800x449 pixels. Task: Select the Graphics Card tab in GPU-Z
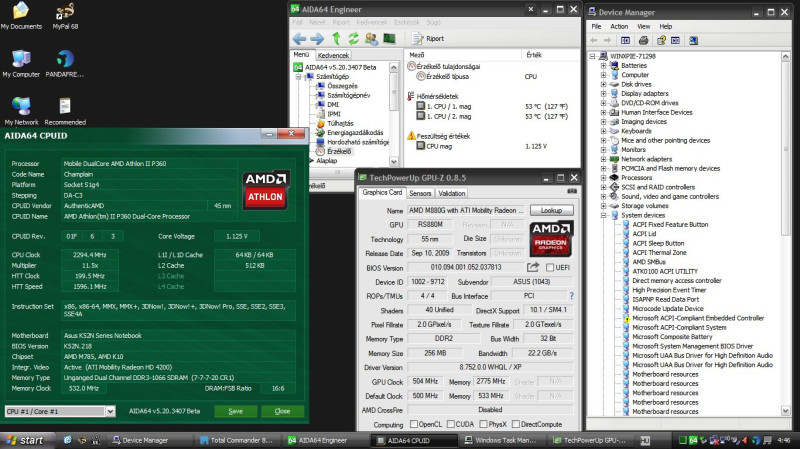point(382,192)
